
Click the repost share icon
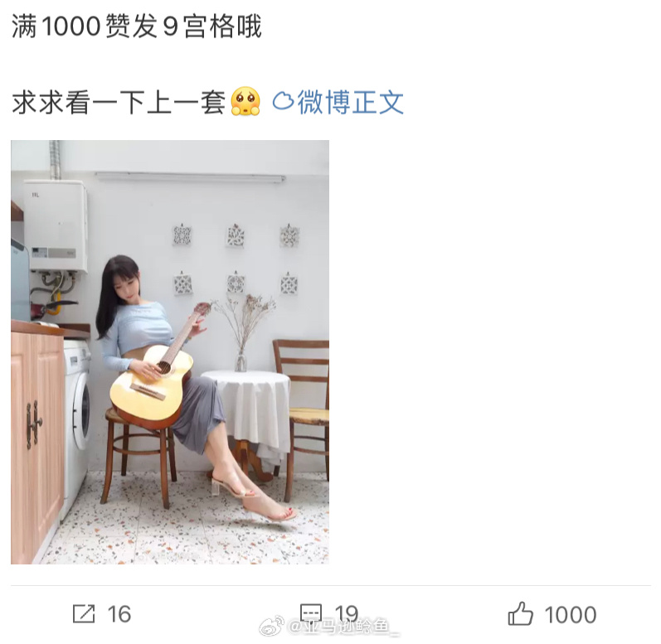pyautogui.click(x=84, y=613)
